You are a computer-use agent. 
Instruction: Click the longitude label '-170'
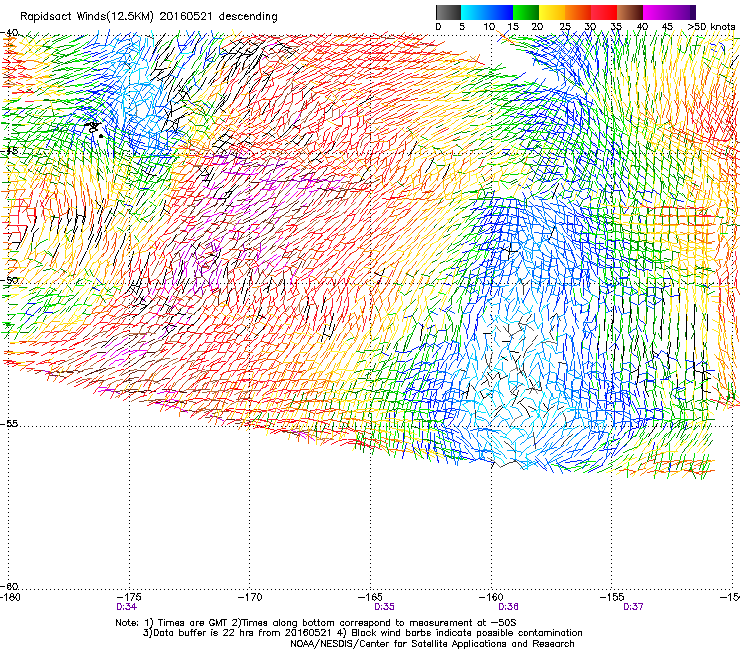(x=250, y=597)
